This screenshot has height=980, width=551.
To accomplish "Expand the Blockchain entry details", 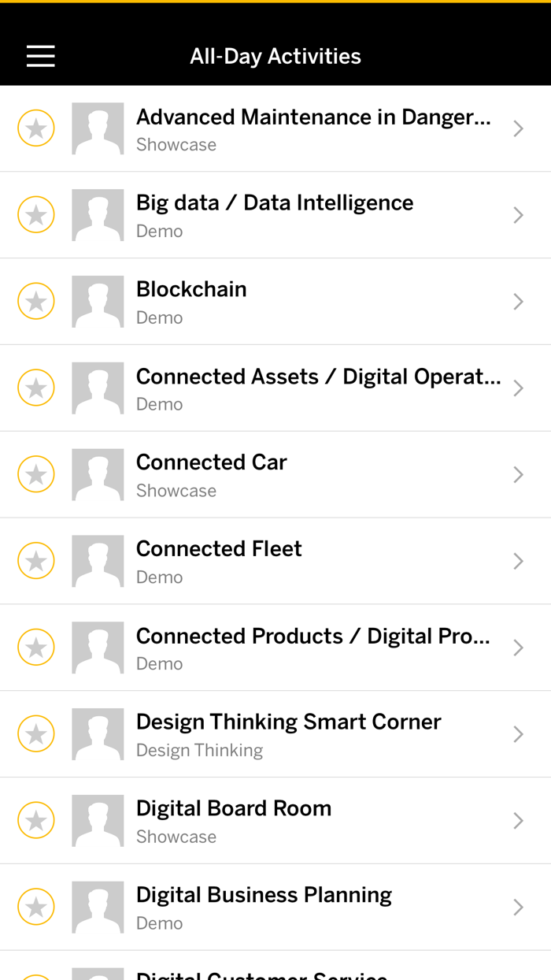I will 518,302.
